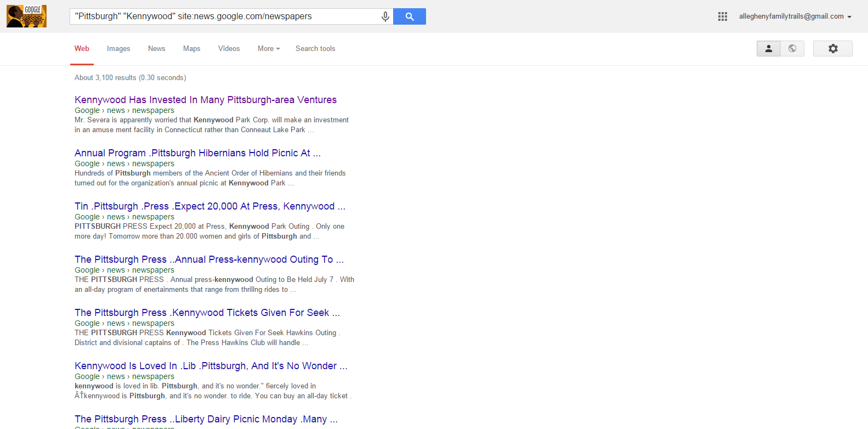868x429 pixels.
Task: Click snippet 'PITTSBURGH PRESS Expect 20,000 at Press'
Action: 209,232
